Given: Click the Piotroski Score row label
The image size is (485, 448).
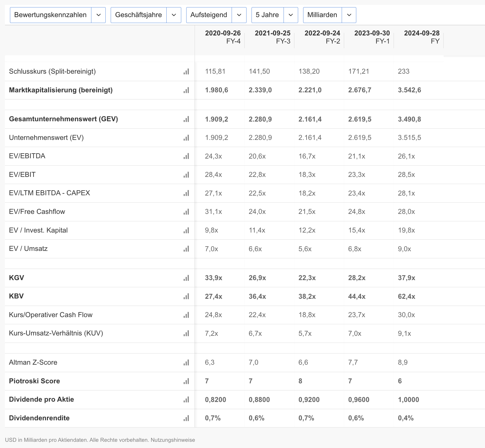Looking at the screenshot, I should pyautogui.click(x=35, y=381).
